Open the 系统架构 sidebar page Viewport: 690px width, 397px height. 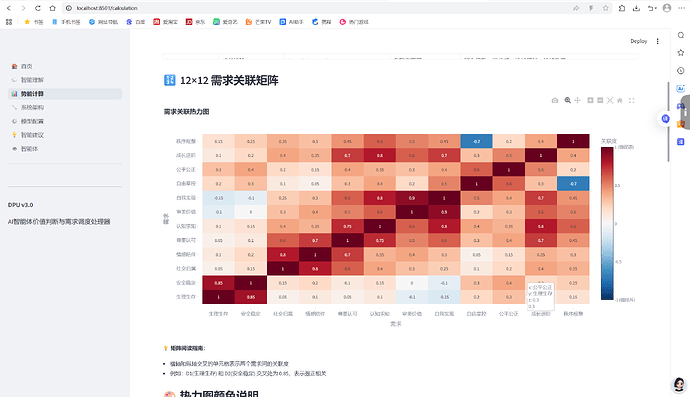click(65, 107)
